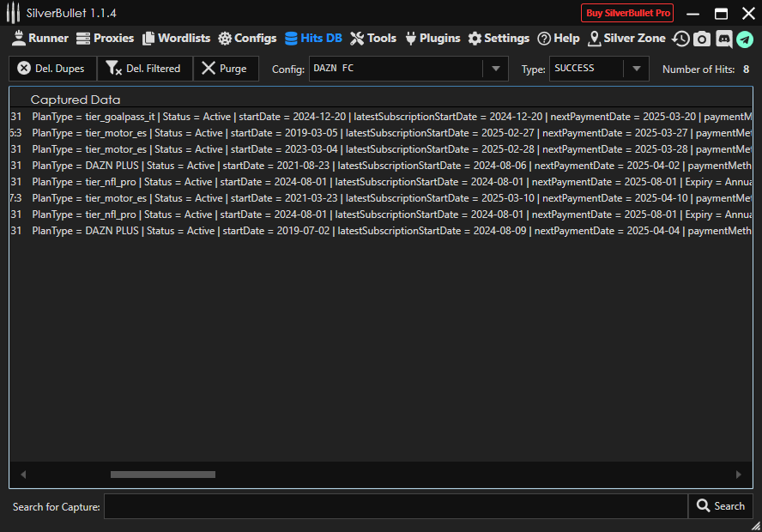Open the Tools section

(373, 39)
